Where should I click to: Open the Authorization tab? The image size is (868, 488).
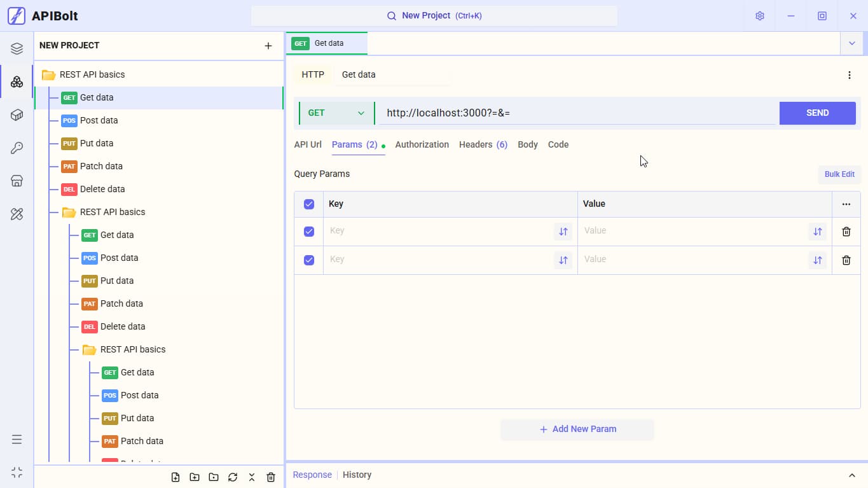point(422,144)
